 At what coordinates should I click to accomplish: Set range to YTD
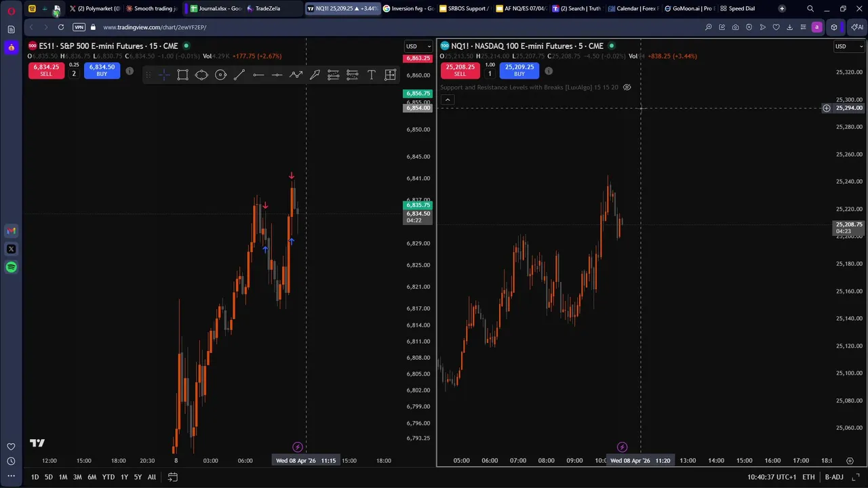tap(108, 477)
